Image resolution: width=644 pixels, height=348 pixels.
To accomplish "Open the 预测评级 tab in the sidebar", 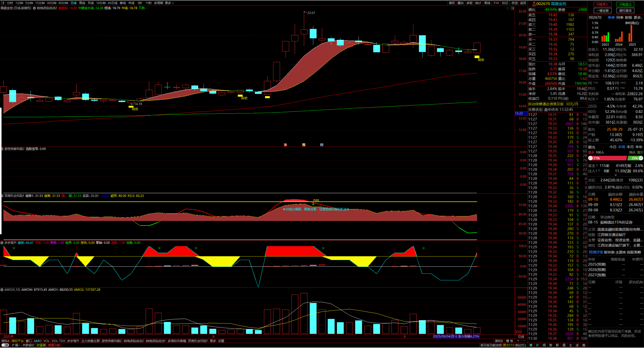I will click(x=596, y=252).
